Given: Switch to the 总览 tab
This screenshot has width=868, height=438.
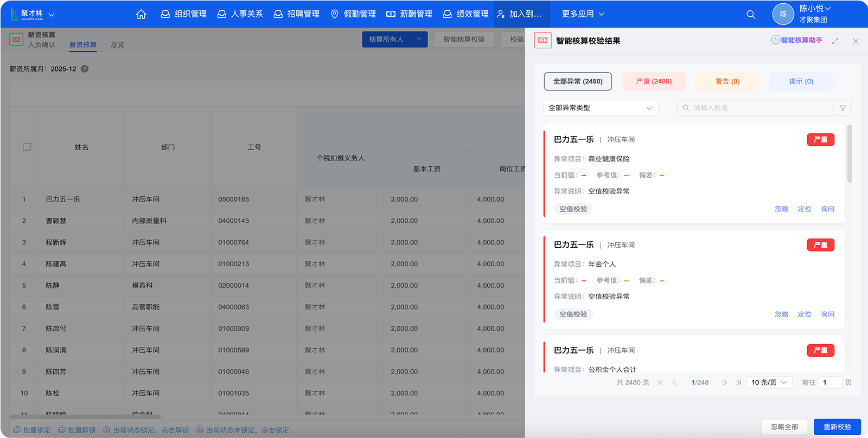Looking at the screenshot, I should click(118, 44).
